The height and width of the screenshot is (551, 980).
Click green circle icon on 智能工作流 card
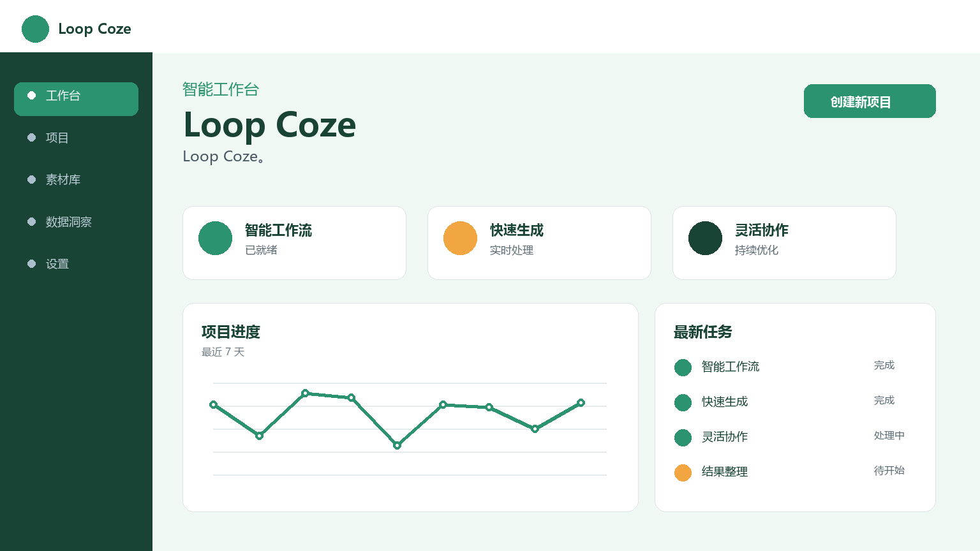tap(215, 238)
